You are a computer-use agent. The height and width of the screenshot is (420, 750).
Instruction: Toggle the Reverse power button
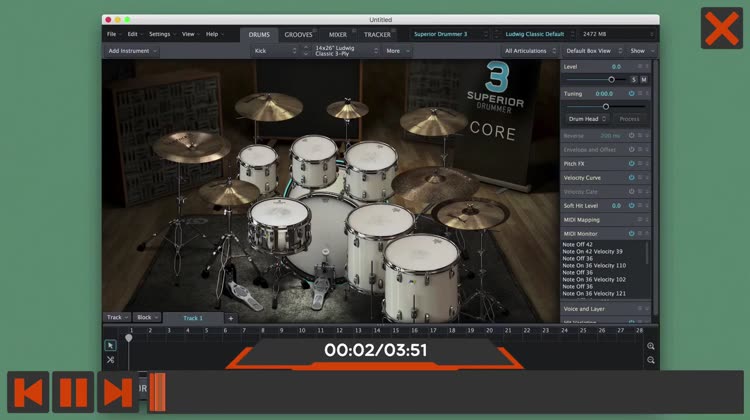coord(631,136)
